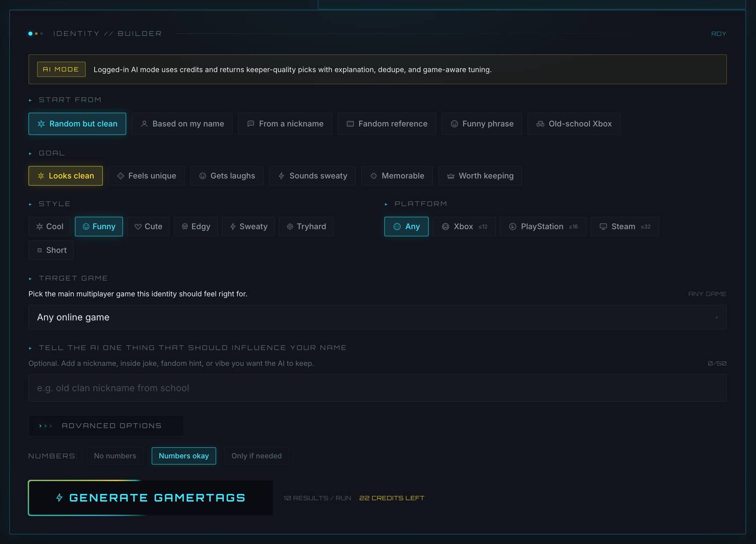Viewport: 756px width, 544px height.
Task: Click the crown icon on Worth keeping
Action: pos(451,176)
